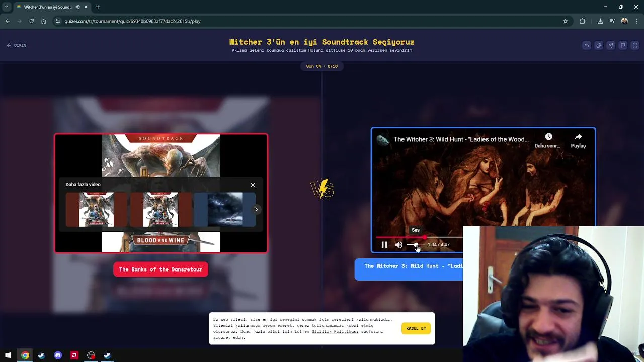Open a new browser tab
This screenshot has height=362, width=644.
98,7
